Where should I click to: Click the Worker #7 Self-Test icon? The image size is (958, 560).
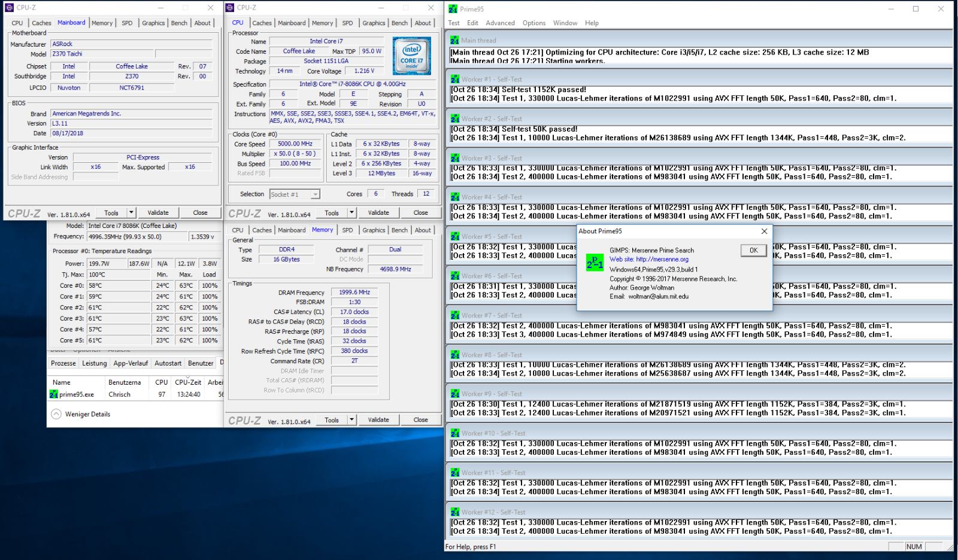click(x=455, y=315)
